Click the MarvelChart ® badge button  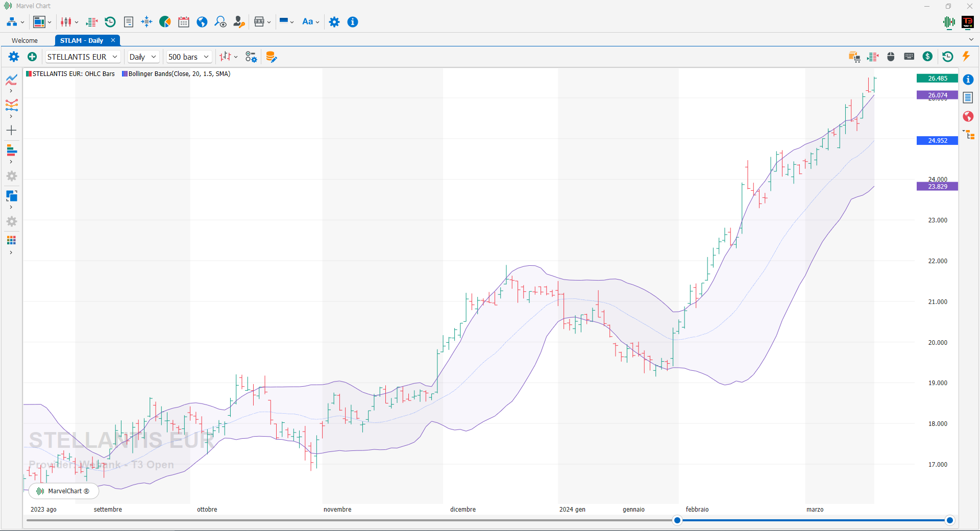64,491
